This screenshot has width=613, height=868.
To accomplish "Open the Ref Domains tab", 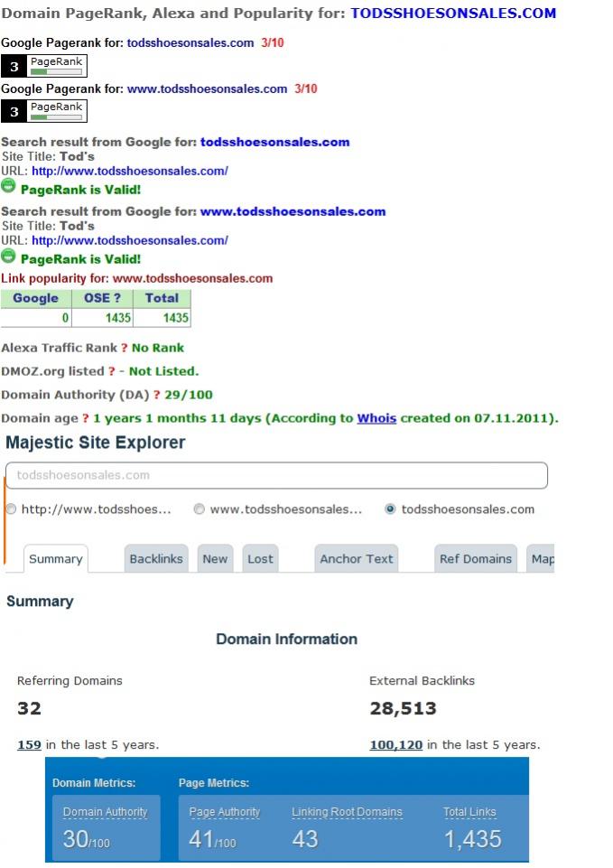I will tap(476, 558).
